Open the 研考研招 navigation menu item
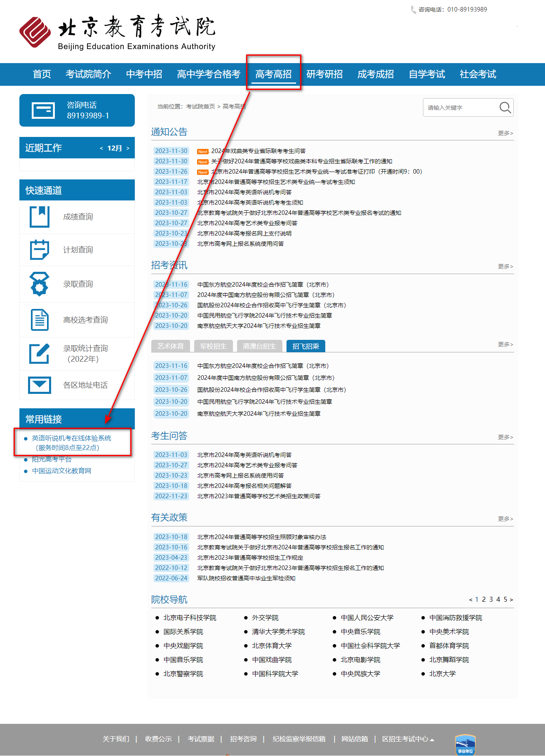The width and height of the screenshot is (545, 756). click(324, 74)
